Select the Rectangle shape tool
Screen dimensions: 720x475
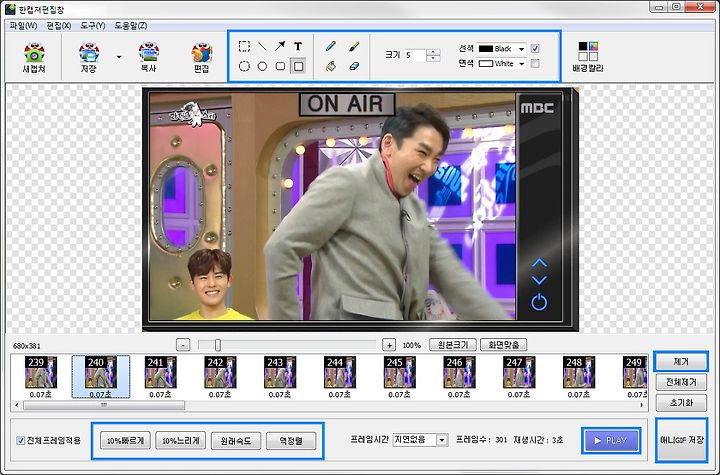click(x=298, y=66)
